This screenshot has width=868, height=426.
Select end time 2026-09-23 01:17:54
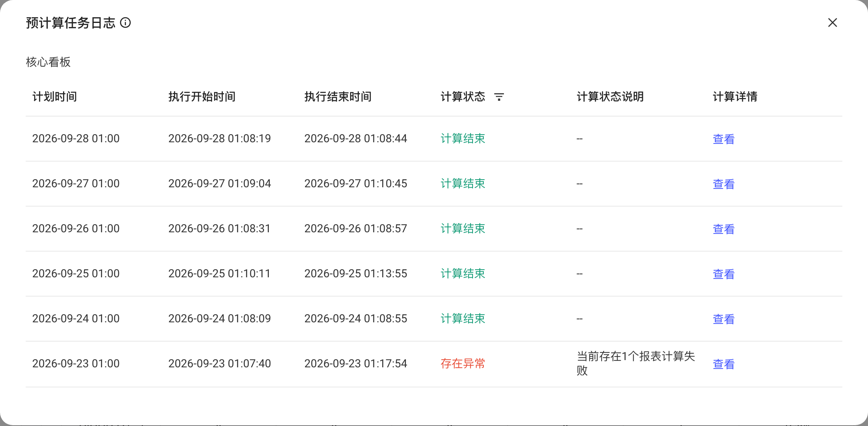[356, 363]
